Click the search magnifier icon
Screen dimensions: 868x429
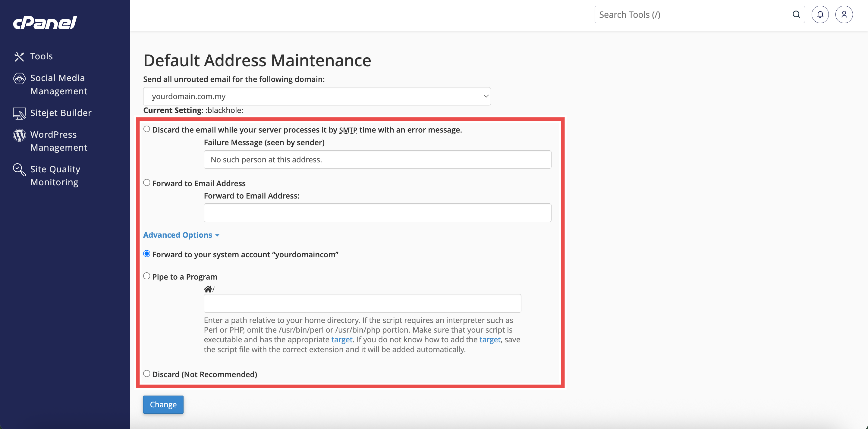coord(796,14)
